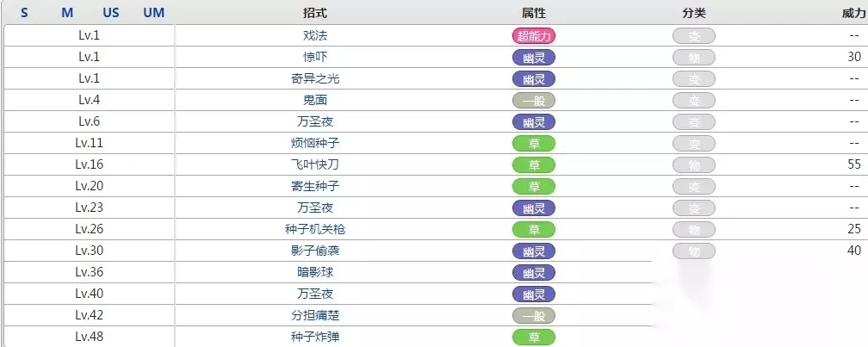Click the 奇异之光 move link

pyautogui.click(x=315, y=78)
